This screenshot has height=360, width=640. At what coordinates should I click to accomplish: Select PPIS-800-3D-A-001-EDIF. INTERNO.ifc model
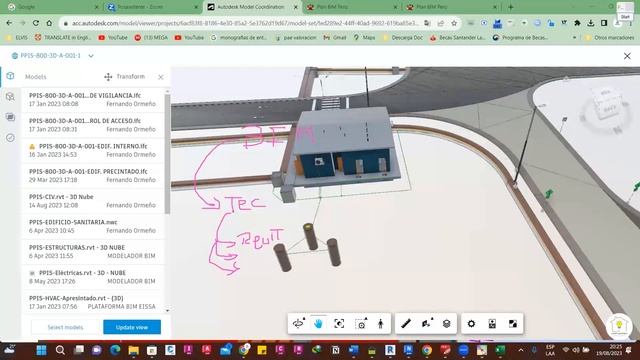pyautogui.click(x=93, y=150)
